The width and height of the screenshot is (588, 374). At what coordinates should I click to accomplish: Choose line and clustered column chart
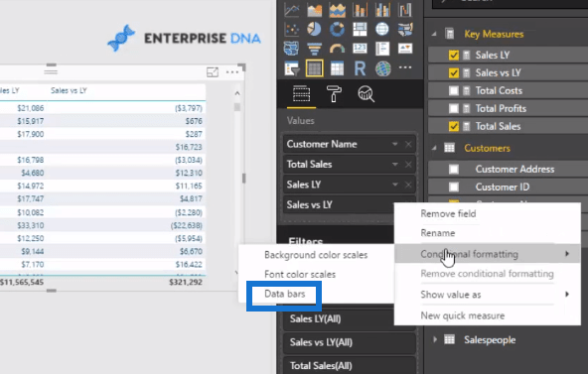coord(382,10)
